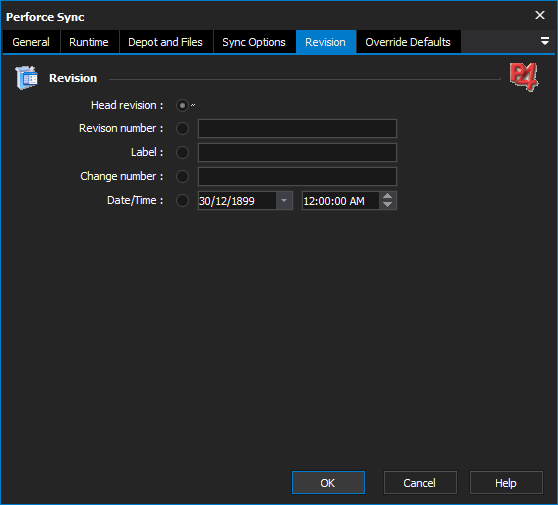
Task: Switch to the Sync Options tab
Action: [x=254, y=42]
